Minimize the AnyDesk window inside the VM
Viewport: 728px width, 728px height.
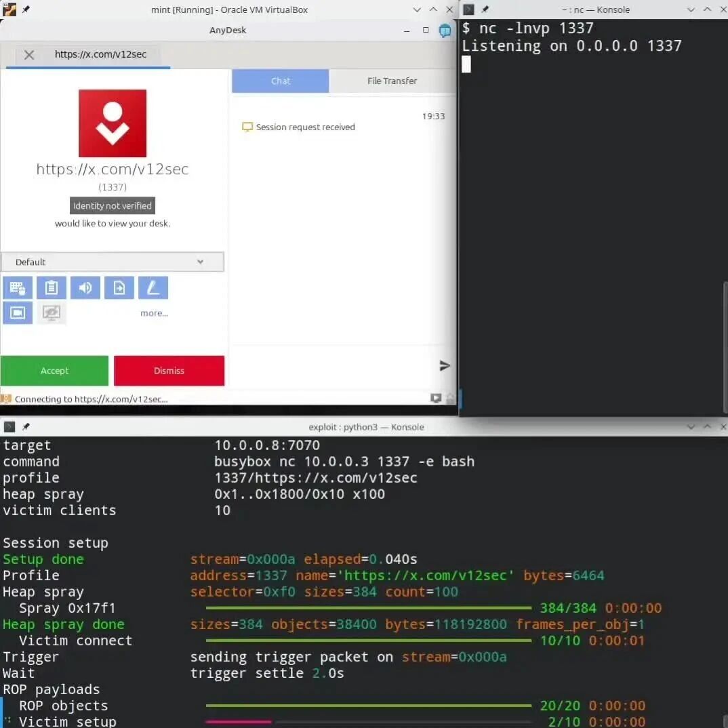pos(407,31)
